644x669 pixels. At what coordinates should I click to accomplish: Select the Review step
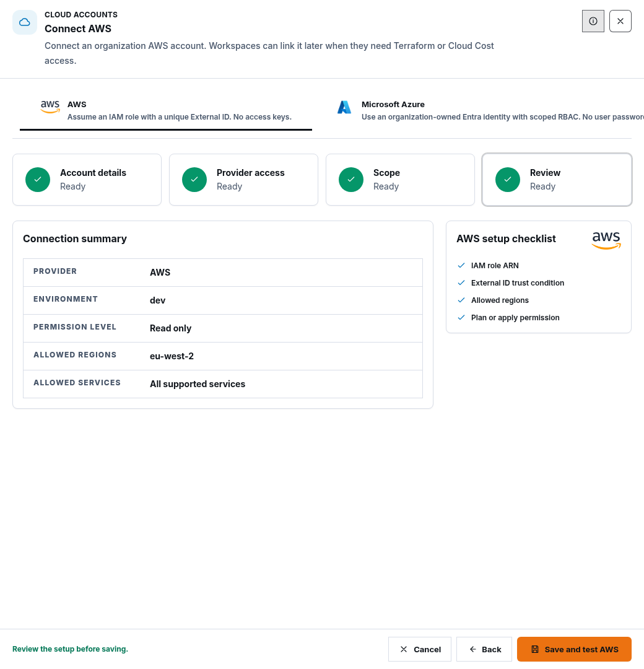[x=557, y=180]
